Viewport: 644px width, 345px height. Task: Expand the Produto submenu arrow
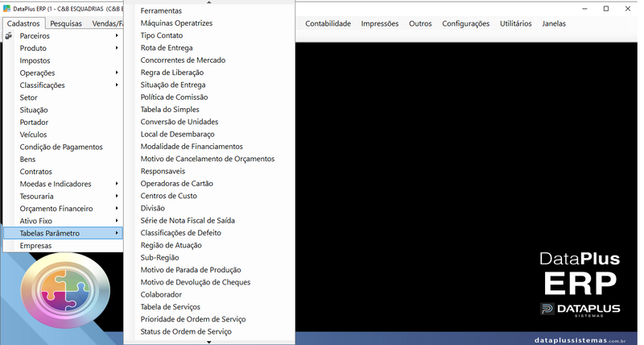[117, 48]
